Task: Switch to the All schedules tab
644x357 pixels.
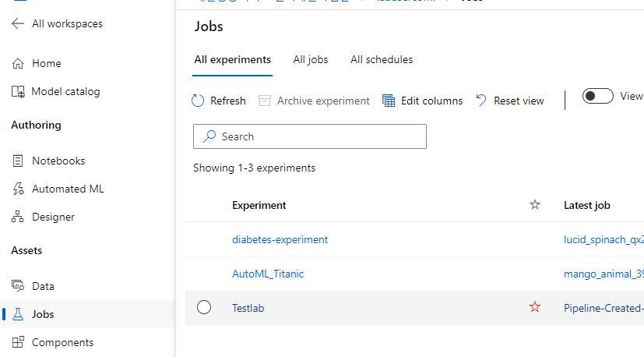Action: (382, 60)
